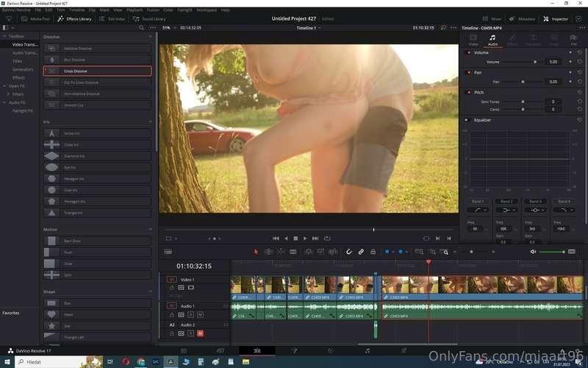
Task: Jump to last frame in viewer
Action: pyautogui.click(x=315, y=238)
